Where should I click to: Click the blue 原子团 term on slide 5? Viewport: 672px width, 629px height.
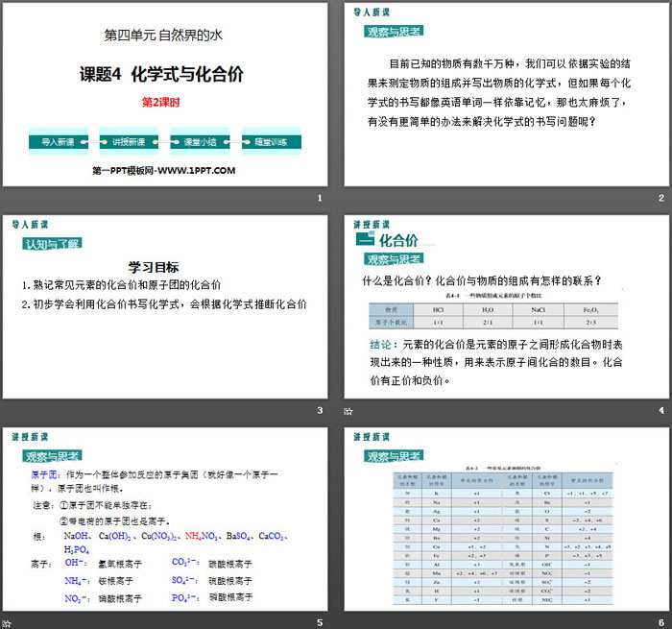[x=45, y=474]
